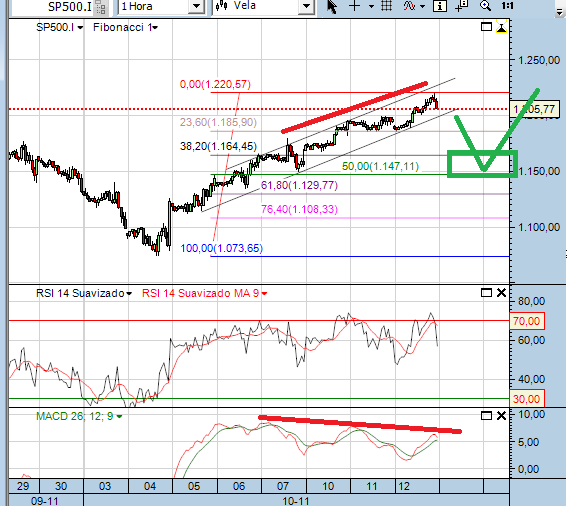Toggle the chart grid icon
Image resolution: width=567 pixels, height=506 pixels.
tap(387, 6)
